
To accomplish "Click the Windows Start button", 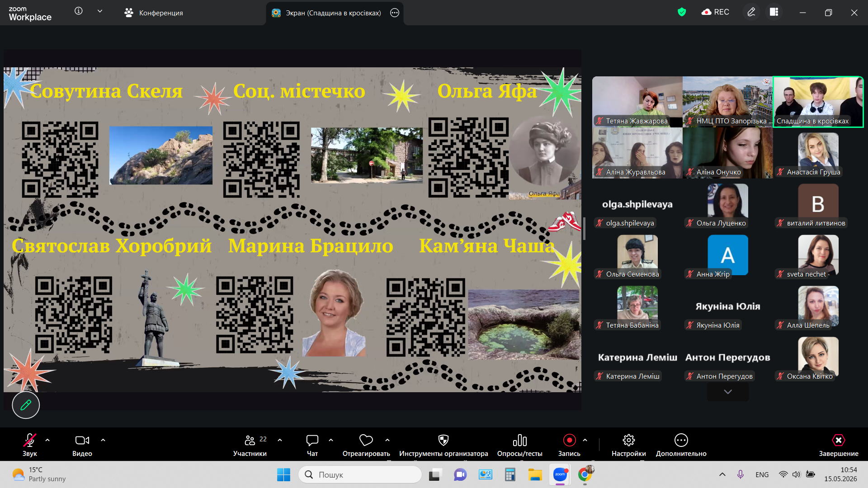I will point(283,474).
